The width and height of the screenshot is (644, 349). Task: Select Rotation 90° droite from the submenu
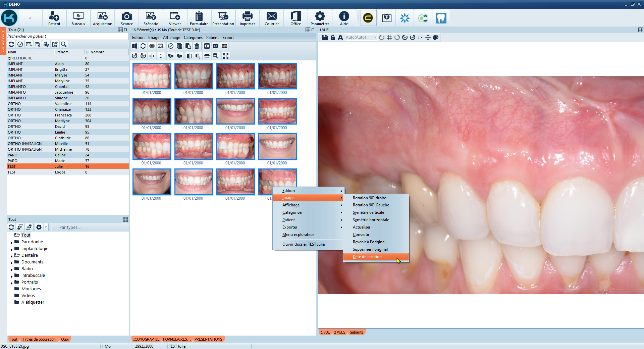(x=369, y=198)
